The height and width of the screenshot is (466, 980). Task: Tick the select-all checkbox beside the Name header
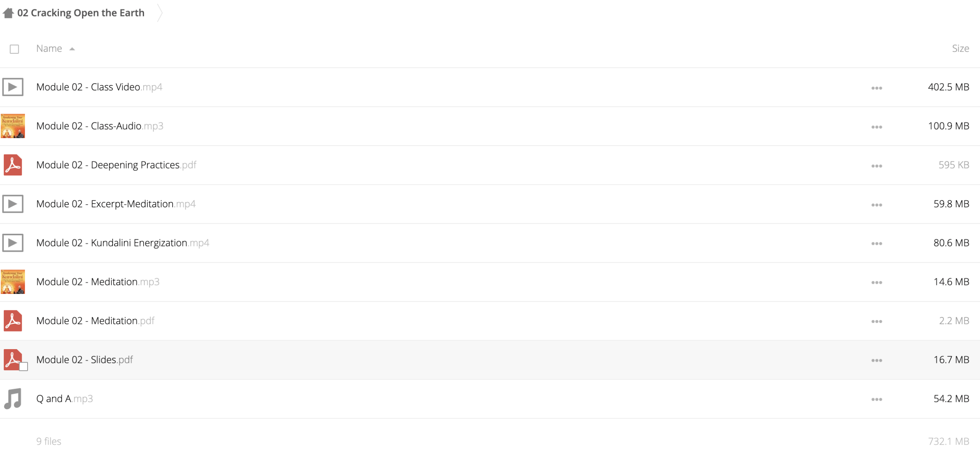tap(15, 49)
